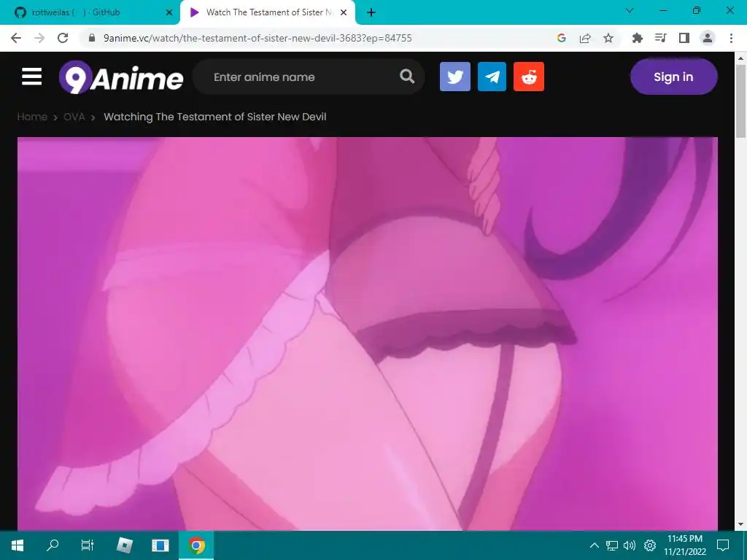This screenshot has width=747, height=560.
Task: Open the film app on taskbar
Action: 160,545
